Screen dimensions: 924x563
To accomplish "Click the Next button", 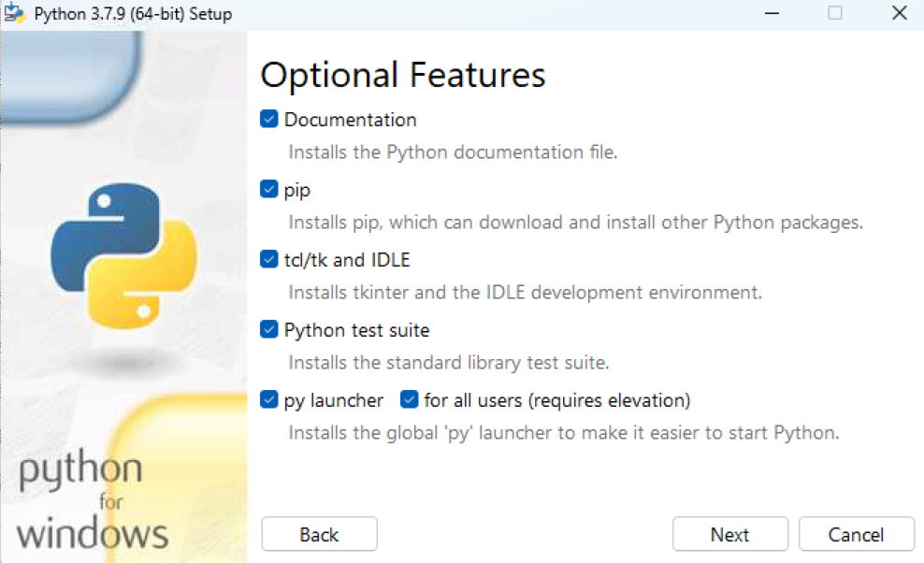I will click(x=730, y=534).
